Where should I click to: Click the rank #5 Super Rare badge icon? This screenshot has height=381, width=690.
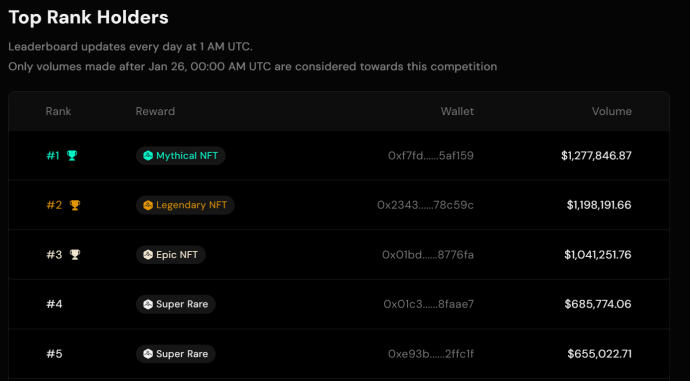click(x=148, y=354)
